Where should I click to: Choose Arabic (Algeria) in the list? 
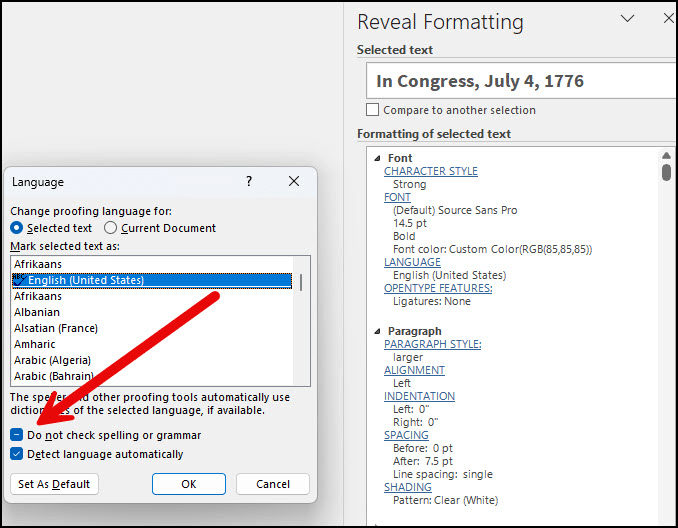[x=52, y=360]
